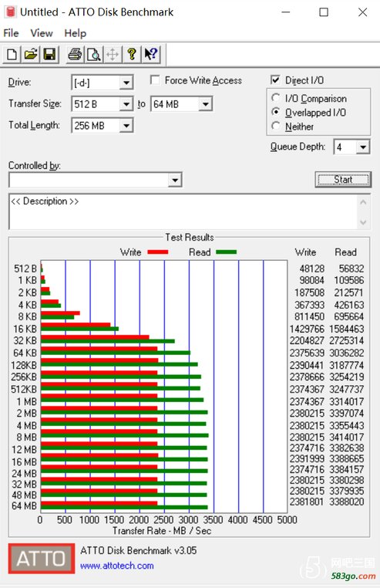Print results using the printer icon

point(75,55)
